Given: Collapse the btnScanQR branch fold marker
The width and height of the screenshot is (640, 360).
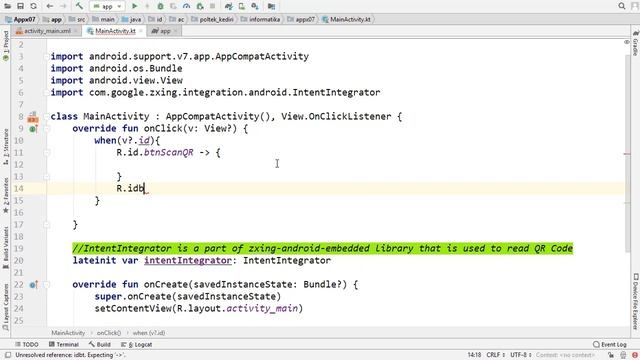Looking at the screenshot, I should coord(47,153).
